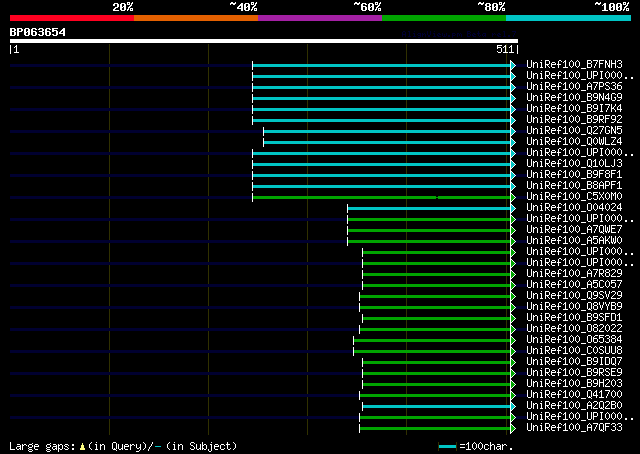640x454 pixels.
Task: Click the arrowhead ending the O65384 alignment
Action: coord(513,341)
